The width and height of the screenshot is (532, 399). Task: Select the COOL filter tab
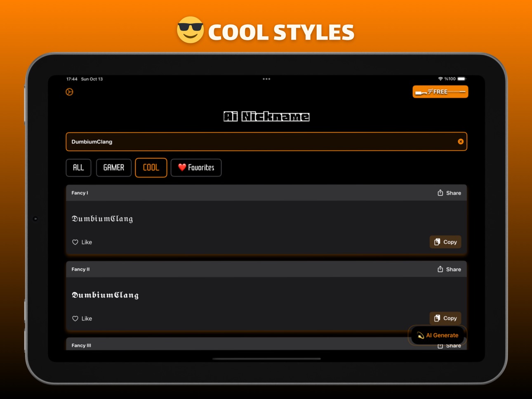point(151,168)
